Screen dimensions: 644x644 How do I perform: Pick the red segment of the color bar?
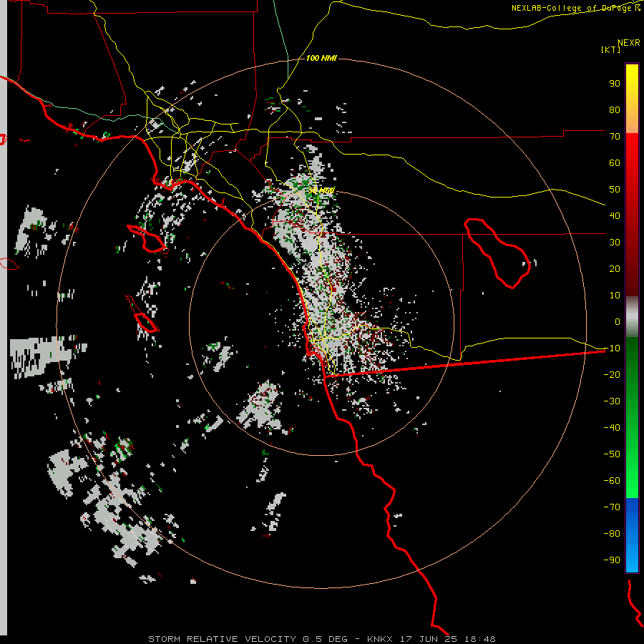coord(632,215)
